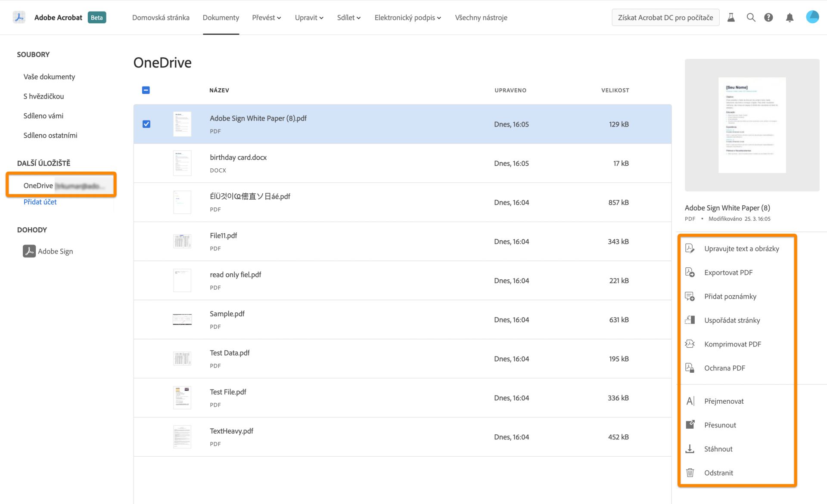Image resolution: width=827 pixels, height=504 pixels.
Task: Click the large preview thumbnail of the selected document
Action: click(x=752, y=125)
